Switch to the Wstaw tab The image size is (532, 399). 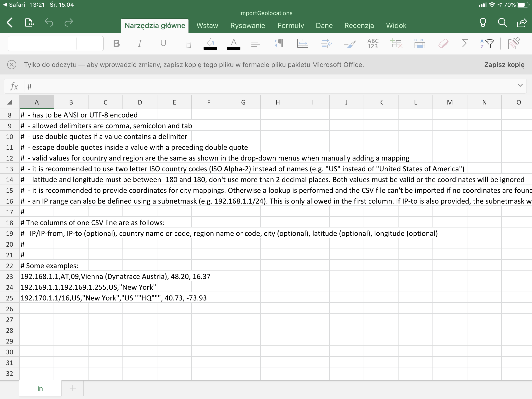(x=207, y=26)
